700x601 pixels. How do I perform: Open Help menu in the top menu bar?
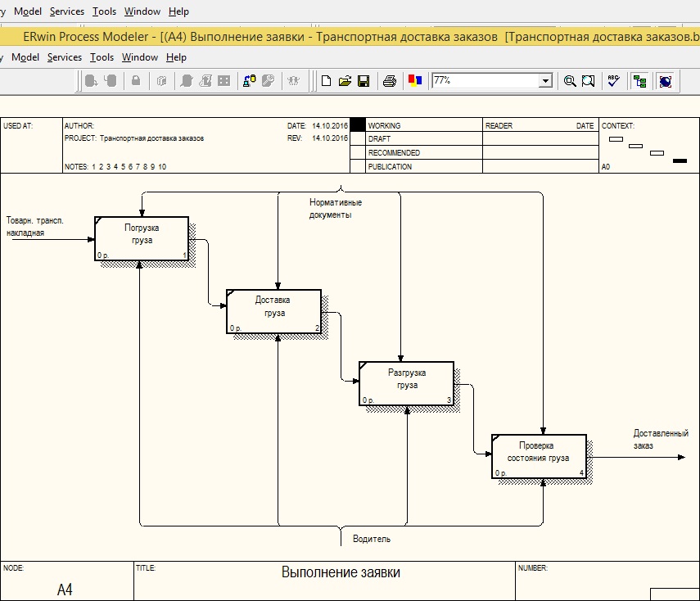[178, 11]
